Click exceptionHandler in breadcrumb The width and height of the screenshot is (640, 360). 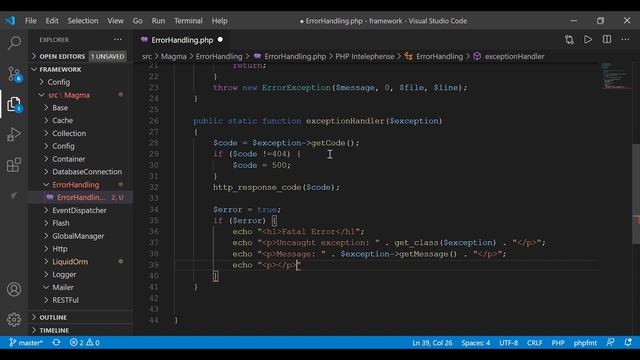point(514,56)
